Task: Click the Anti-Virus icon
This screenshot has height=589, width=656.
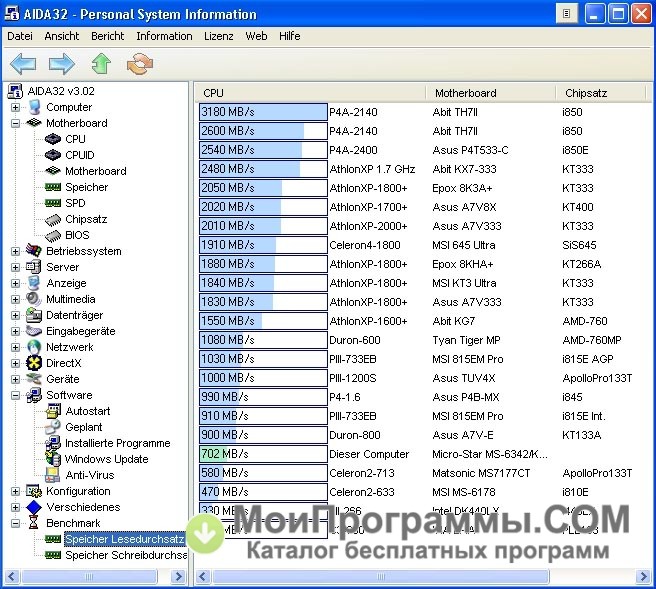Action: coord(53,475)
